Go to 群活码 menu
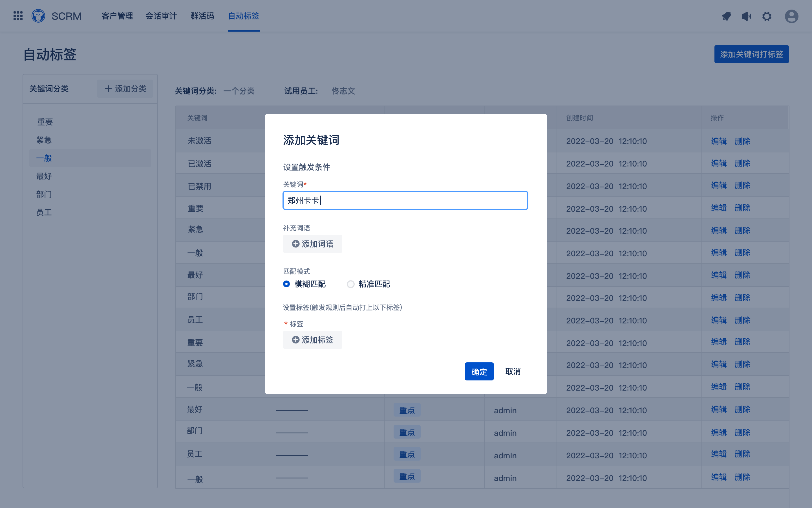 tap(202, 16)
